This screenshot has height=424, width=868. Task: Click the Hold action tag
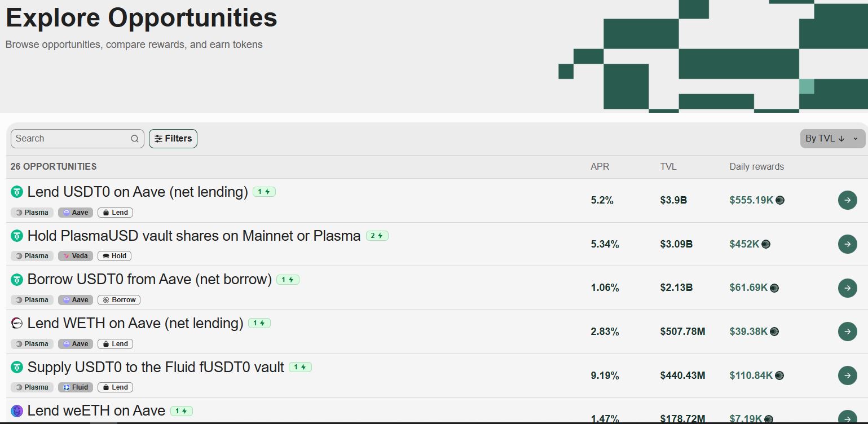pos(114,256)
